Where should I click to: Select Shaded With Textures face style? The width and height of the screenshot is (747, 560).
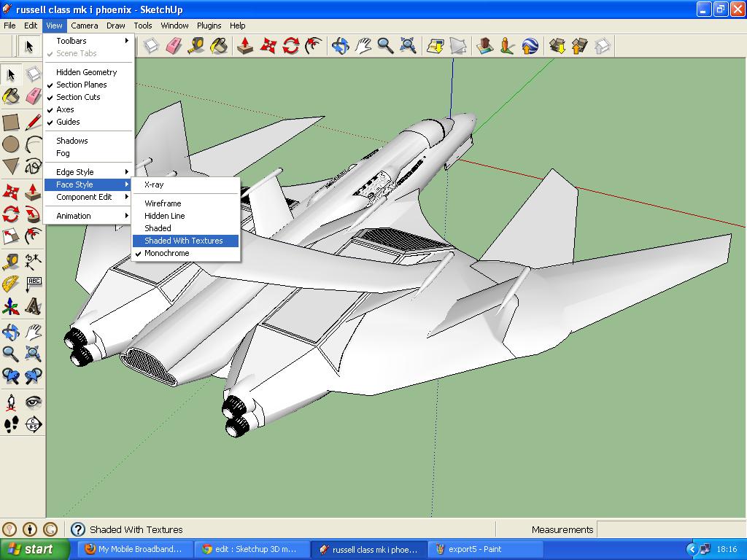[x=183, y=241]
